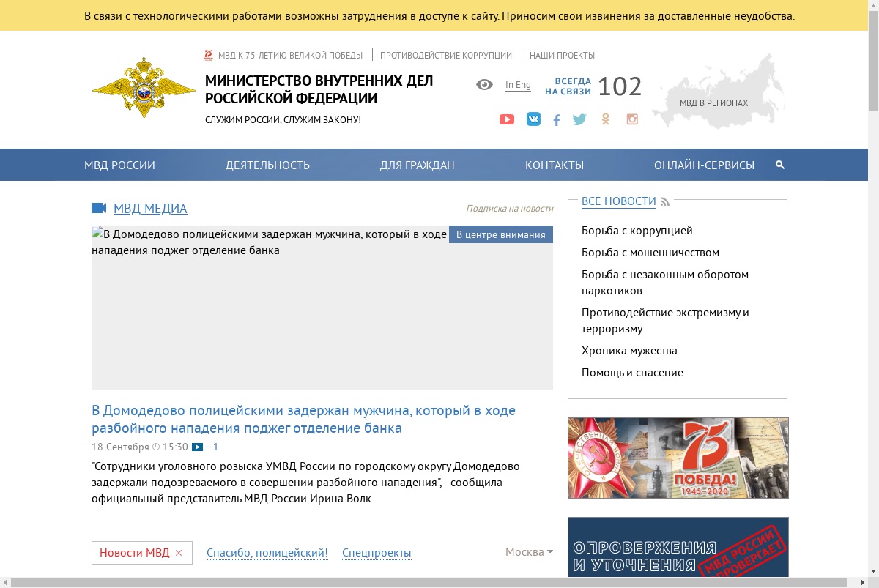
Task: Open Противодействие коррупции top link
Action: 446,55
